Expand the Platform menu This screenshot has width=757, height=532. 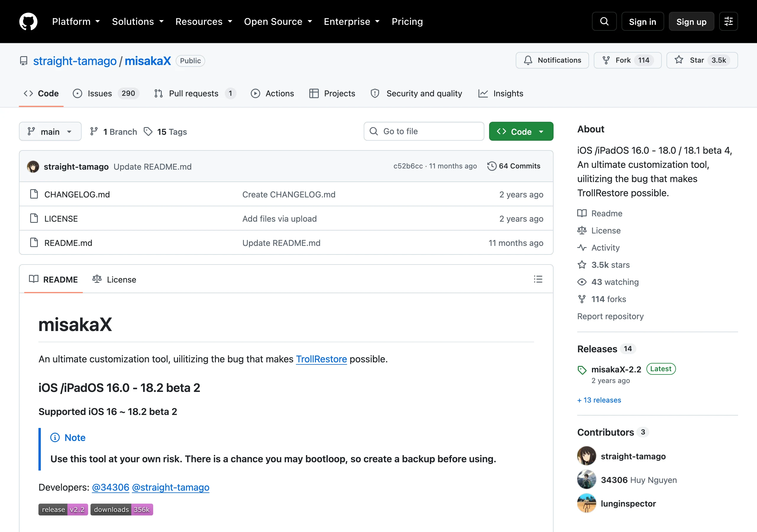click(x=76, y=21)
